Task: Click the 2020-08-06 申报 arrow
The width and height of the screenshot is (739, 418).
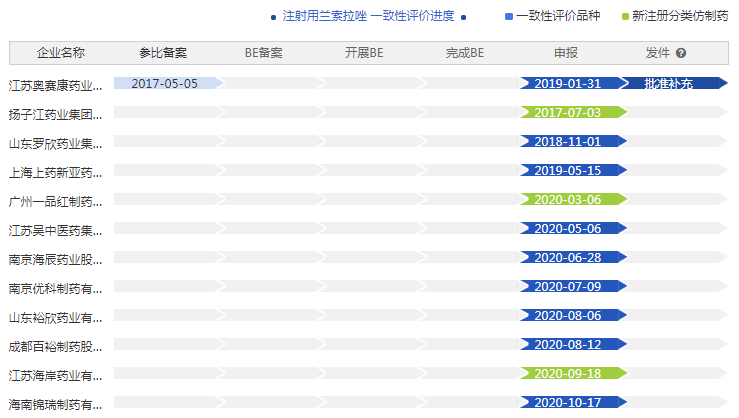Action: 574,315
